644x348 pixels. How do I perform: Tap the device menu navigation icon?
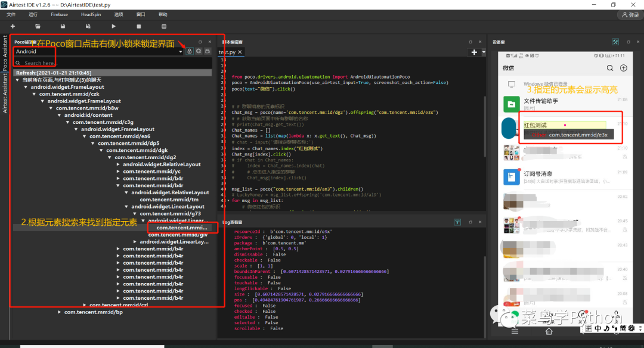point(515,331)
